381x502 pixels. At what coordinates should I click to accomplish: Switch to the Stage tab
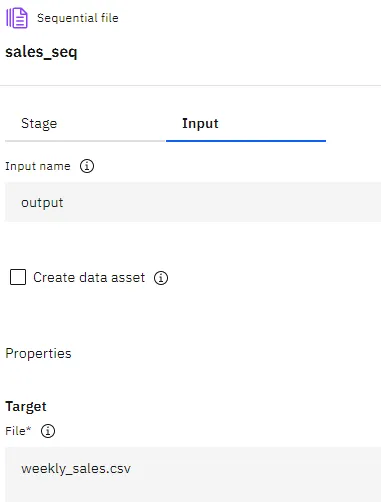tap(39, 124)
